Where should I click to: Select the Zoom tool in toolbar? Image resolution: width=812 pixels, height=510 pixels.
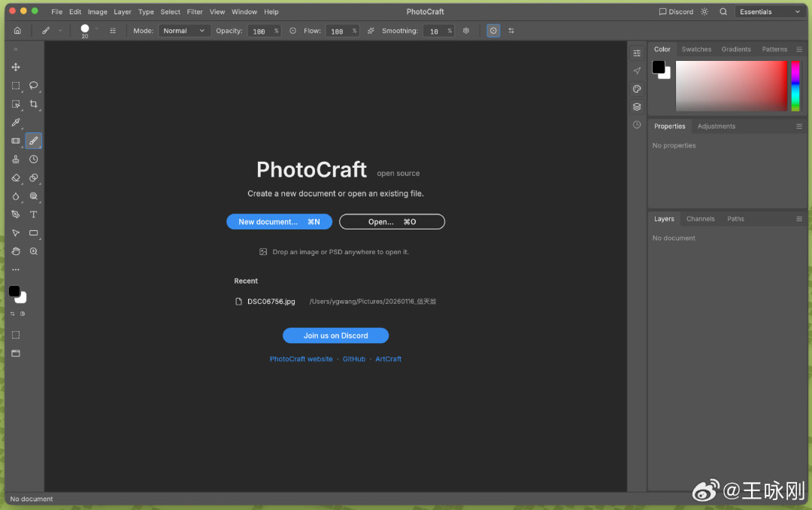click(34, 251)
